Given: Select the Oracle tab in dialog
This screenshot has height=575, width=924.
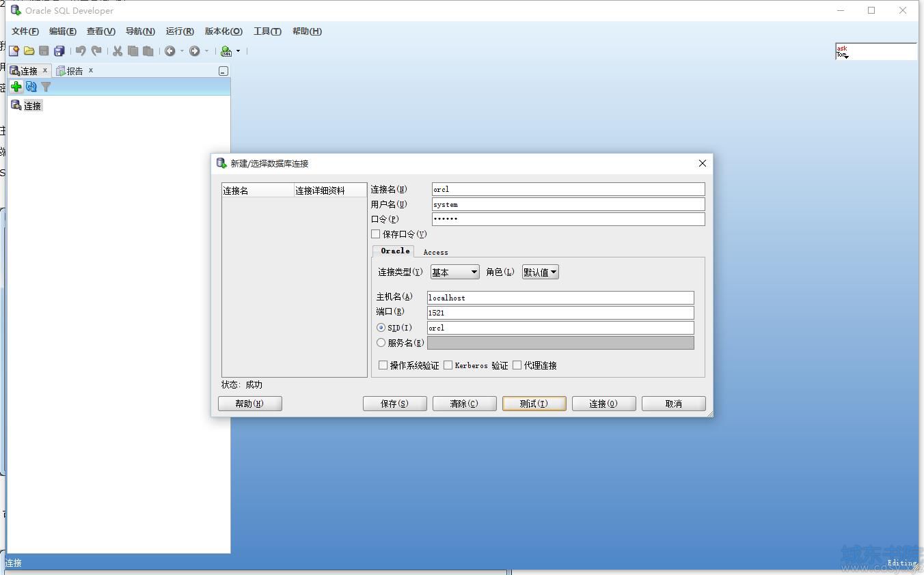Looking at the screenshot, I should [395, 251].
